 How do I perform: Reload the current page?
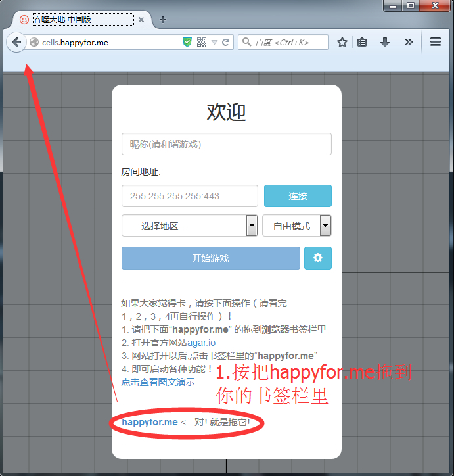click(x=225, y=43)
